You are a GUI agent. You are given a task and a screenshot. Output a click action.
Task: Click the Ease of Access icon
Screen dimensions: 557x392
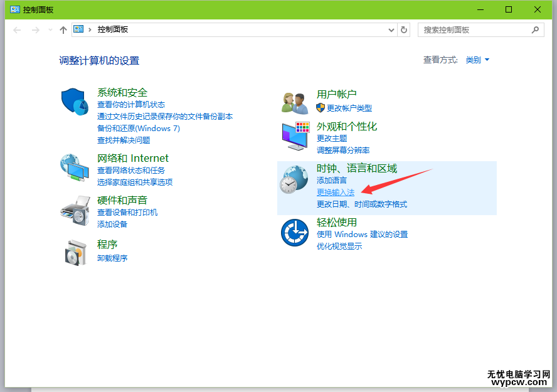(x=295, y=233)
